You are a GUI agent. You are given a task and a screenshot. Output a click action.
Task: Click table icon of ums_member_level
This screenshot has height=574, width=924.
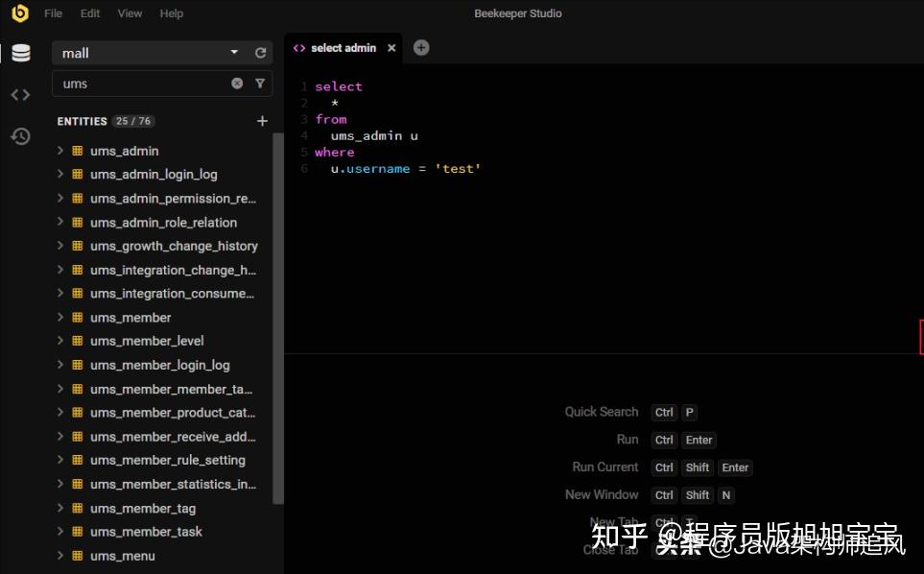click(x=77, y=341)
